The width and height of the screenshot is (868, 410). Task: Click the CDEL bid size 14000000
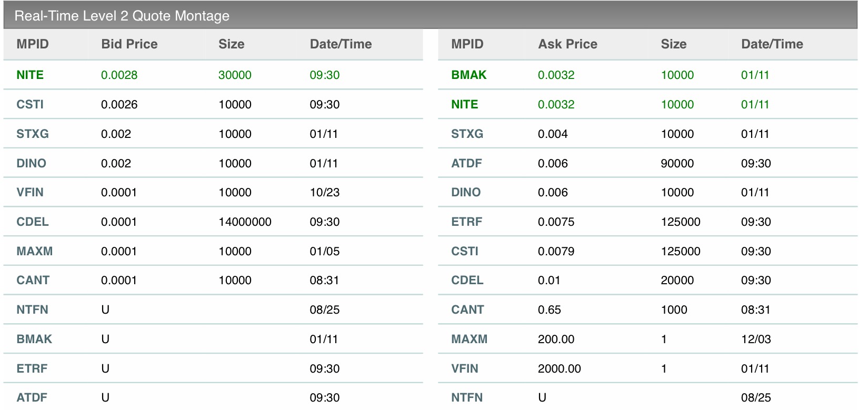pos(245,222)
